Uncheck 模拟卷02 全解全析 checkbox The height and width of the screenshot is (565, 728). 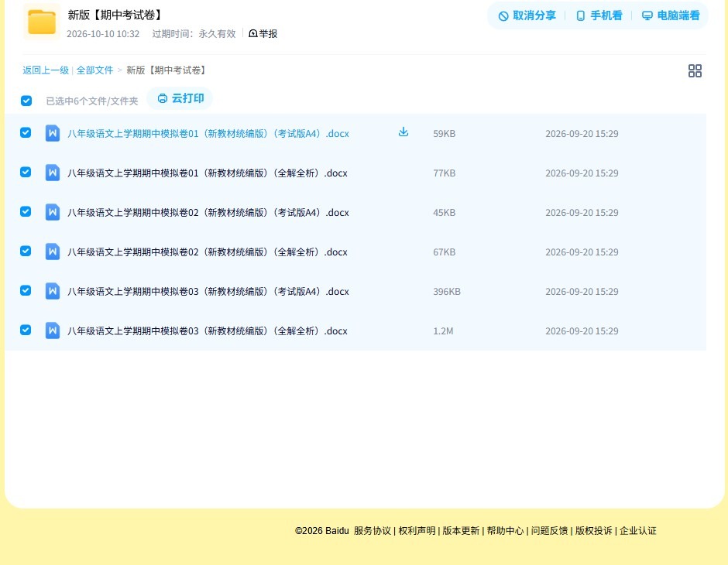[26, 251]
